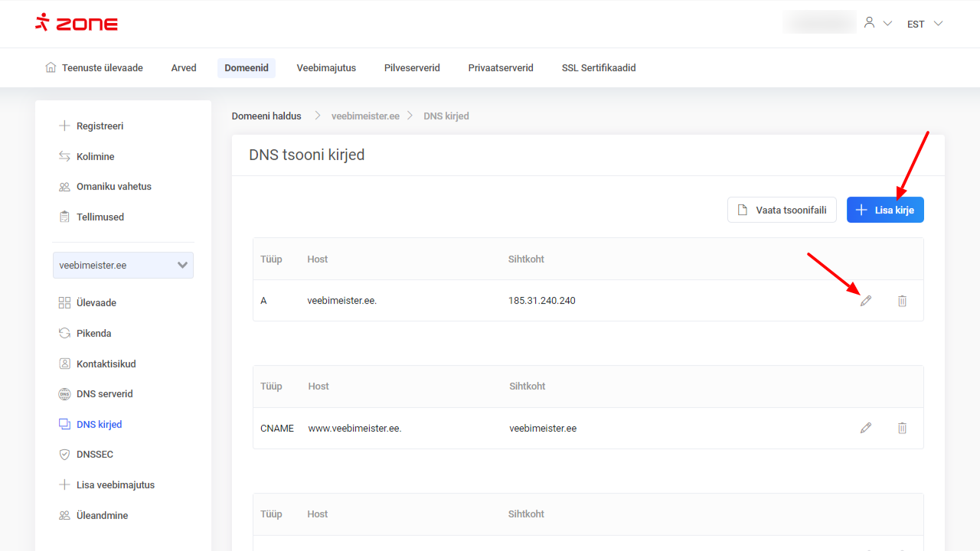Go to Domeeni haldus breadcrumb
The width and height of the screenshot is (980, 551).
[x=266, y=116]
